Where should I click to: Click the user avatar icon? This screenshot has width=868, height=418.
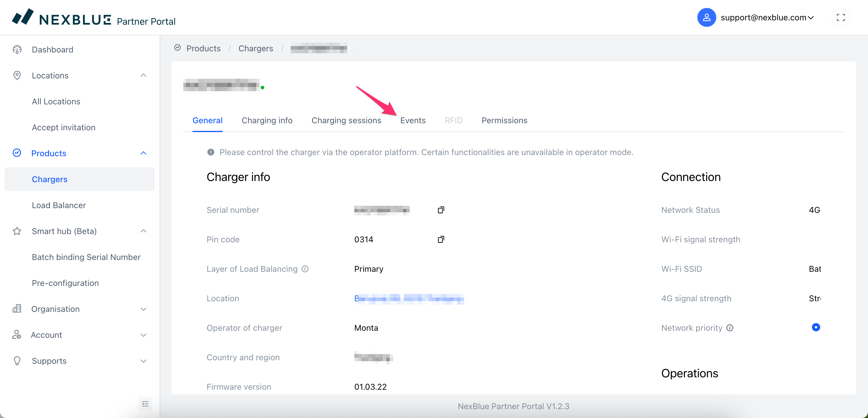click(706, 17)
